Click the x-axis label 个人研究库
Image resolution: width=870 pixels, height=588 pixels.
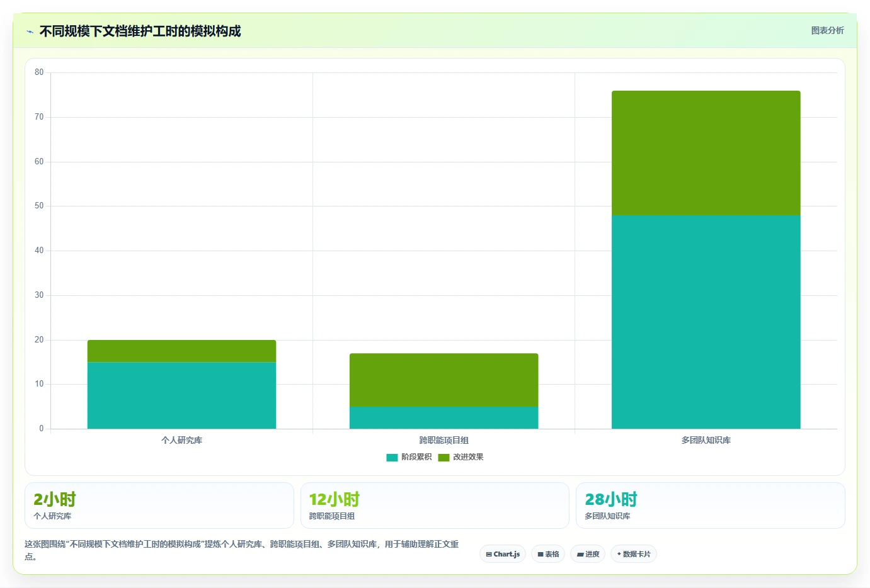pos(181,440)
